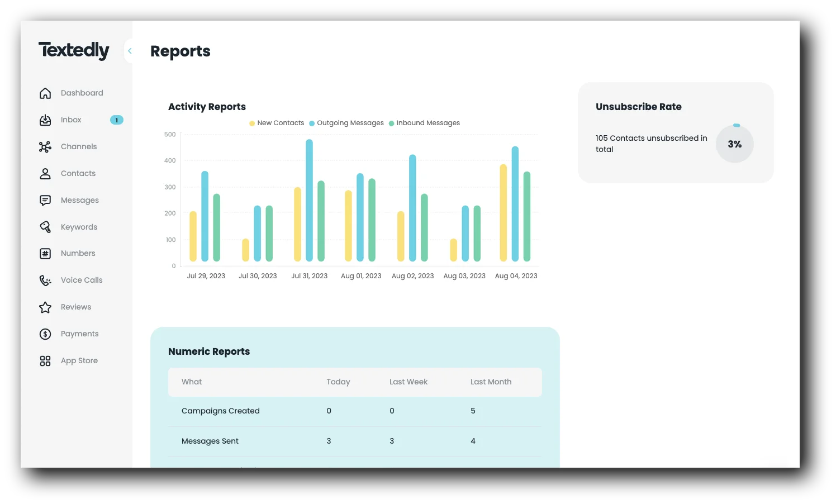
Task: Go to the Reviews page label
Action: [76, 307]
